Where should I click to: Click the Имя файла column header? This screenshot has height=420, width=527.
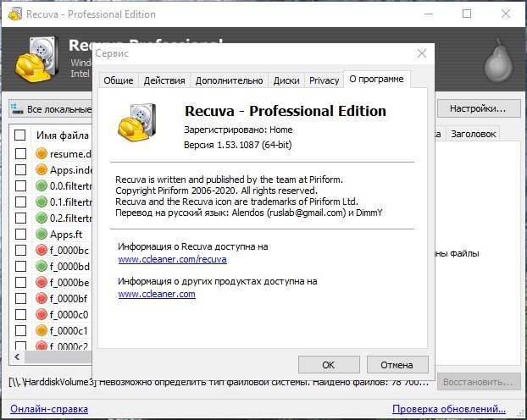62,135
